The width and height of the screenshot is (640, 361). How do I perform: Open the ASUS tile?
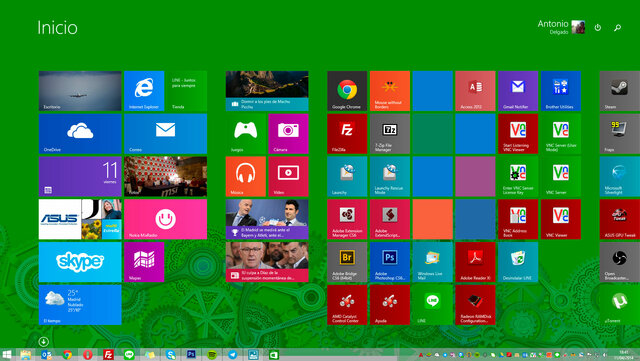click(80, 219)
